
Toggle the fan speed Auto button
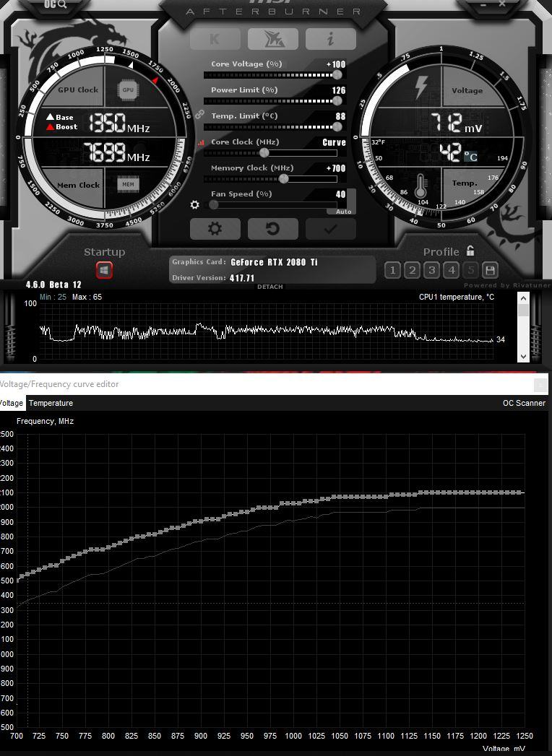(x=343, y=212)
